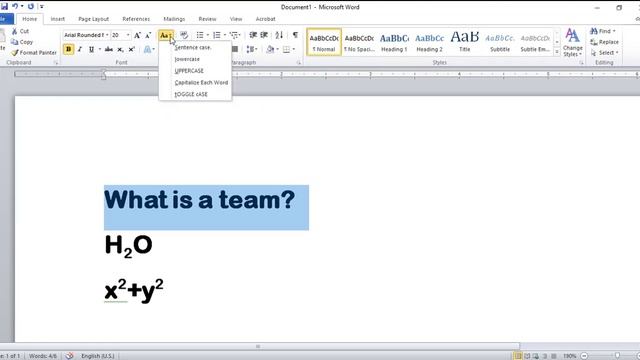640x360 pixels.
Task: Click the Grow Font icon
Action: (138, 35)
